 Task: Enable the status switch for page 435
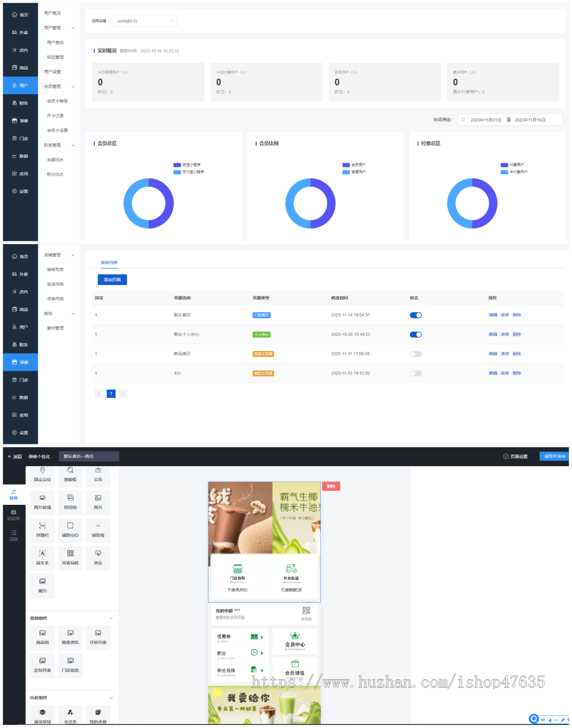pyautogui.click(x=416, y=373)
